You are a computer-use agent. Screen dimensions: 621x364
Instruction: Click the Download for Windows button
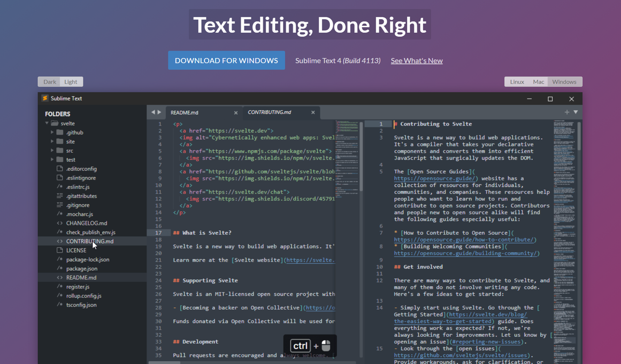(226, 60)
